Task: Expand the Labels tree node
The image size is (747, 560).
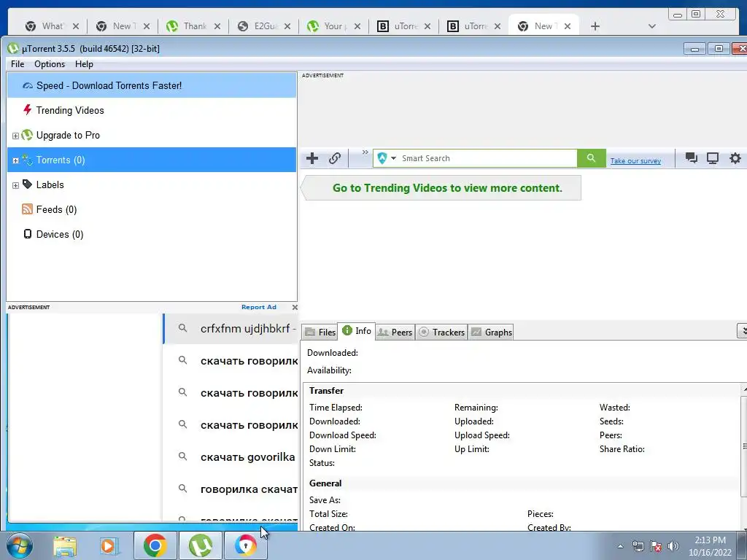Action: (15, 185)
